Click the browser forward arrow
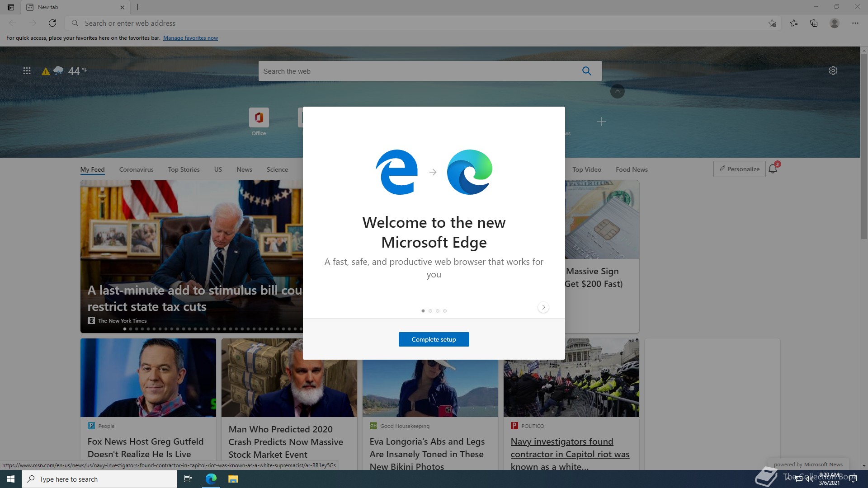Image resolution: width=868 pixels, height=488 pixels. 33,23
